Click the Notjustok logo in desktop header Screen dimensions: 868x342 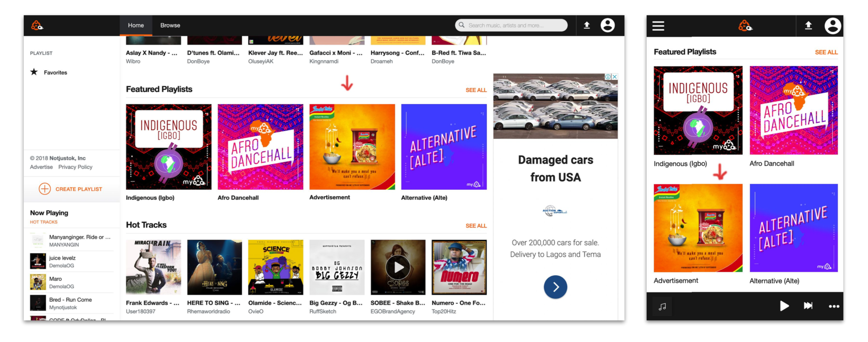pos(37,26)
